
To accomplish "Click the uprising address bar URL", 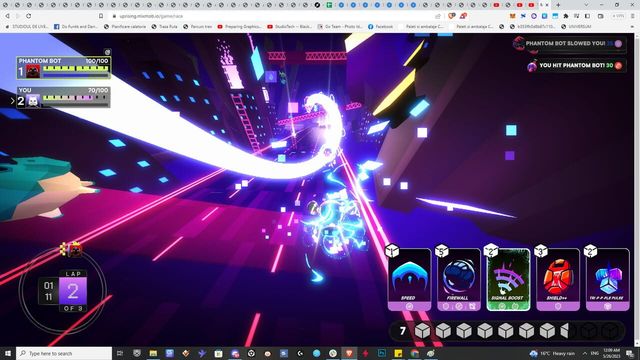I will 151,16.
